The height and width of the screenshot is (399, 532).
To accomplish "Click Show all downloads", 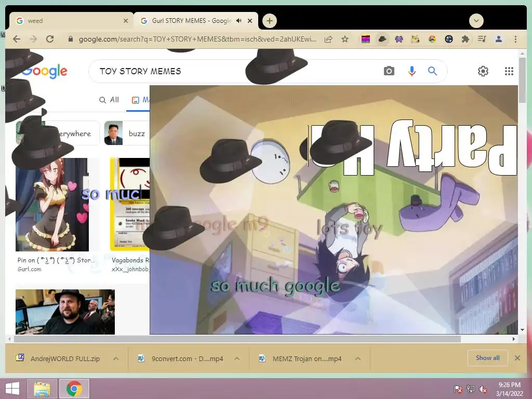I will tap(487, 358).
